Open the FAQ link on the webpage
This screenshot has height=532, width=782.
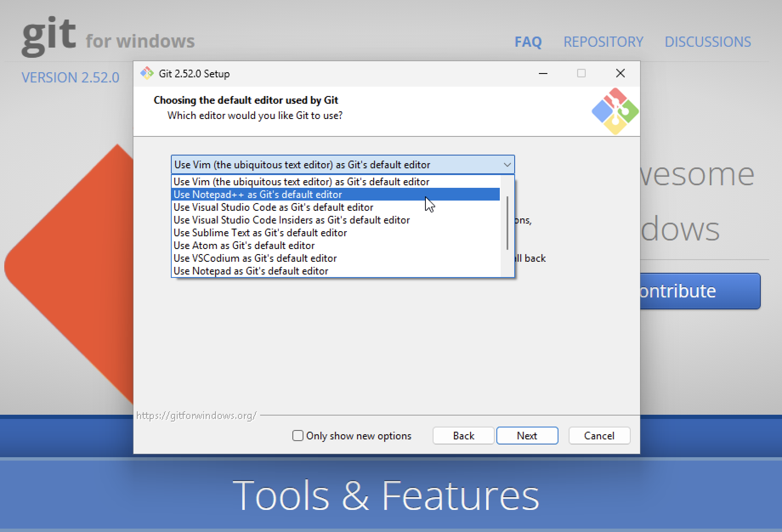coord(528,42)
